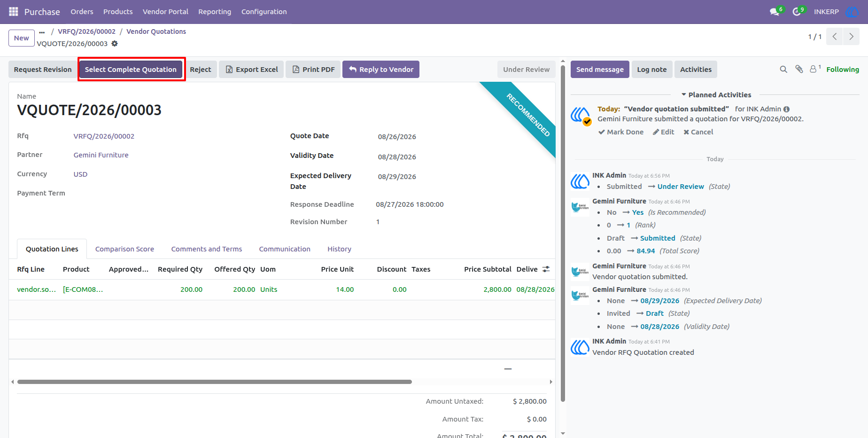
Task: Print the quotation PDF
Action: click(313, 70)
